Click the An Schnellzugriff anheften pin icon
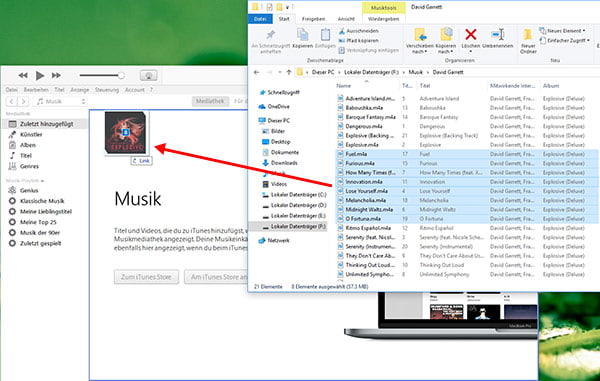Screen dimensions: 600x381 click(x=271, y=35)
